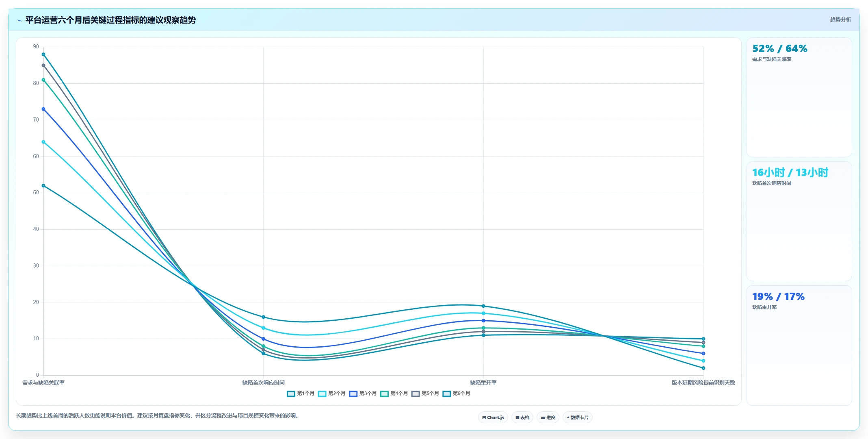Click the lowest point at 2 on 版本延期风险提前识别天数
Screen dimensions: 868x439
point(703,368)
